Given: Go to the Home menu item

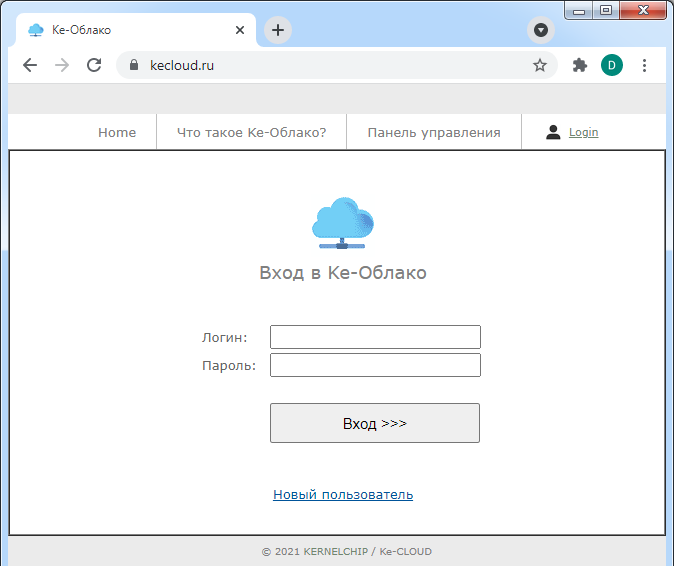Looking at the screenshot, I should (x=117, y=132).
